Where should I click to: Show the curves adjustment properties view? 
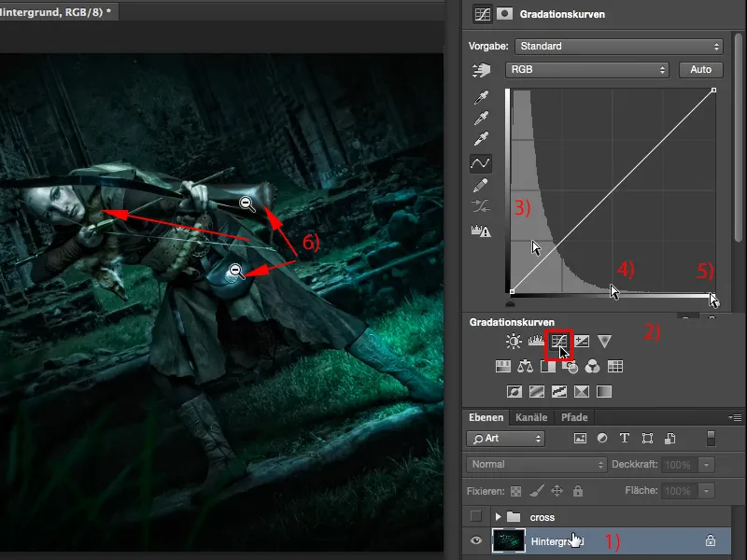click(482, 14)
